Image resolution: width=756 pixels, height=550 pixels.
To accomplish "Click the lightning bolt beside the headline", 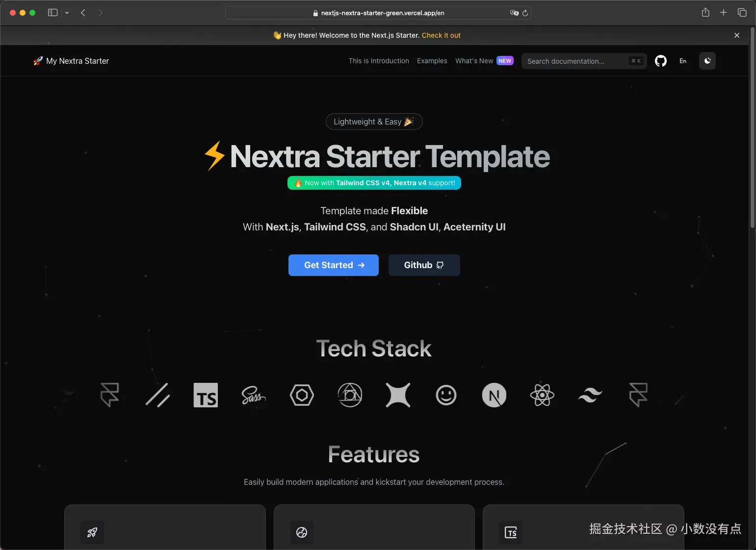I will 215,156.
